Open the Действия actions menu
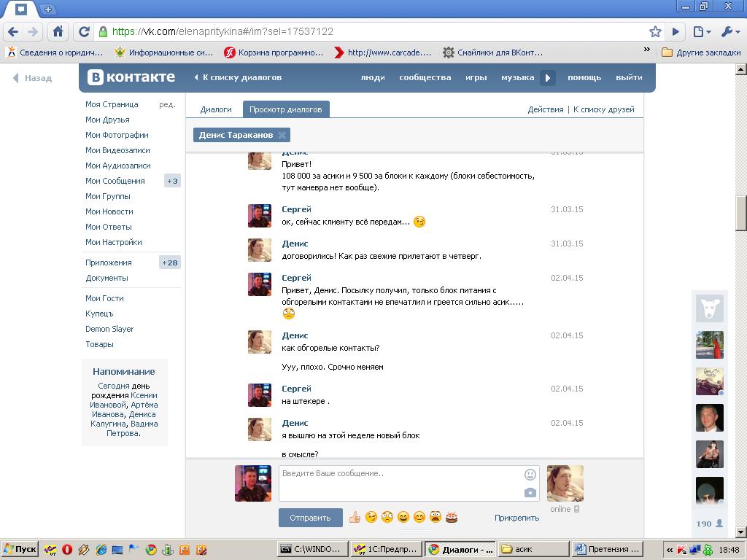747x560 pixels. 546,109
